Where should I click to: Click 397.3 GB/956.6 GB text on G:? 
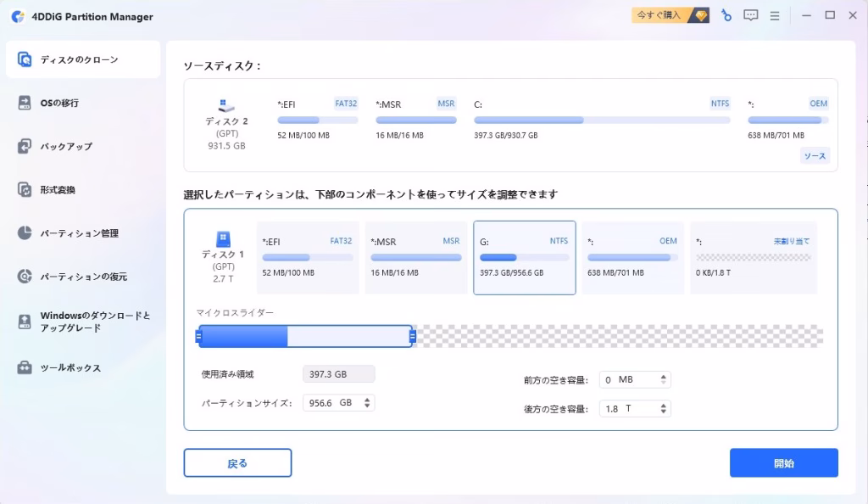[511, 273]
